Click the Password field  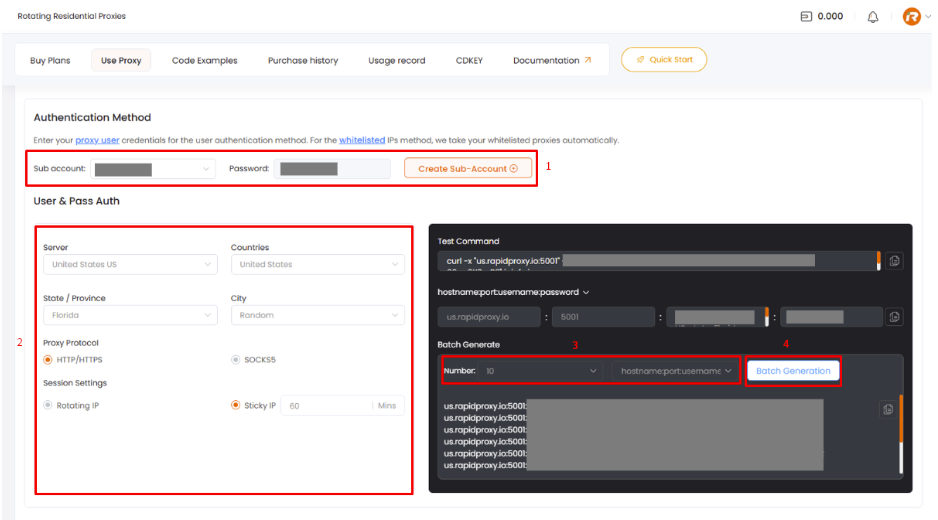[x=332, y=169]
